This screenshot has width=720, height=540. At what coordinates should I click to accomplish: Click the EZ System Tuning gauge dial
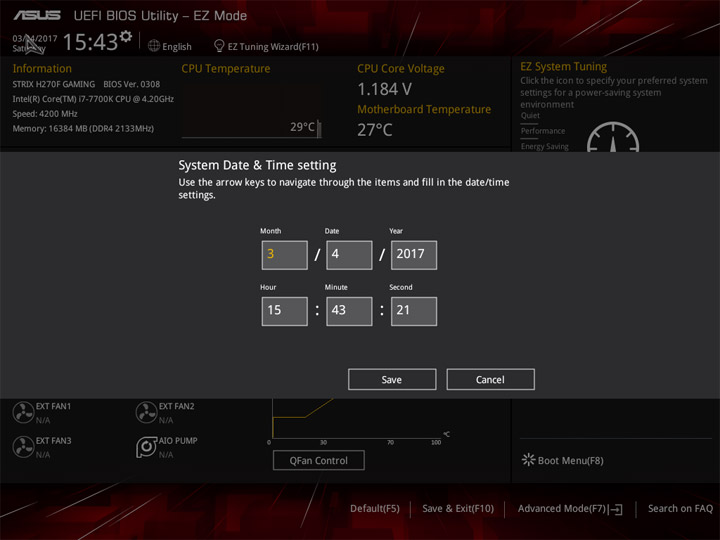coord(613,137)
